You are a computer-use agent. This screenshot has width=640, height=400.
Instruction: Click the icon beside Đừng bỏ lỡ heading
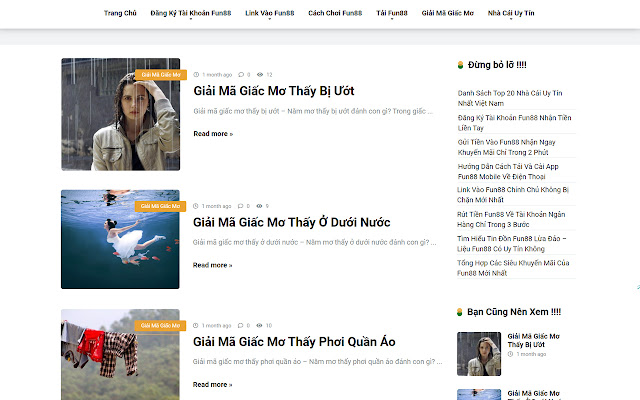pyautogui.click(x=460, y=65)
